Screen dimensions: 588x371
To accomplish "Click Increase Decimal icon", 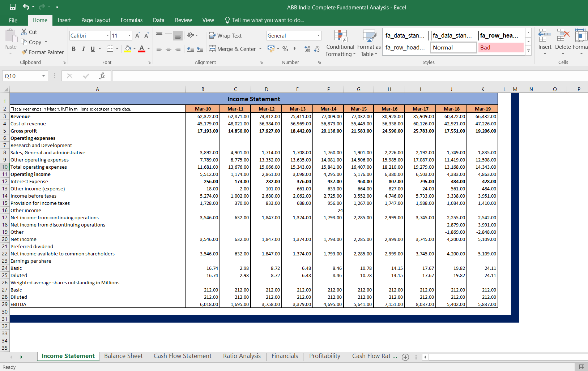I will [307, 48].
